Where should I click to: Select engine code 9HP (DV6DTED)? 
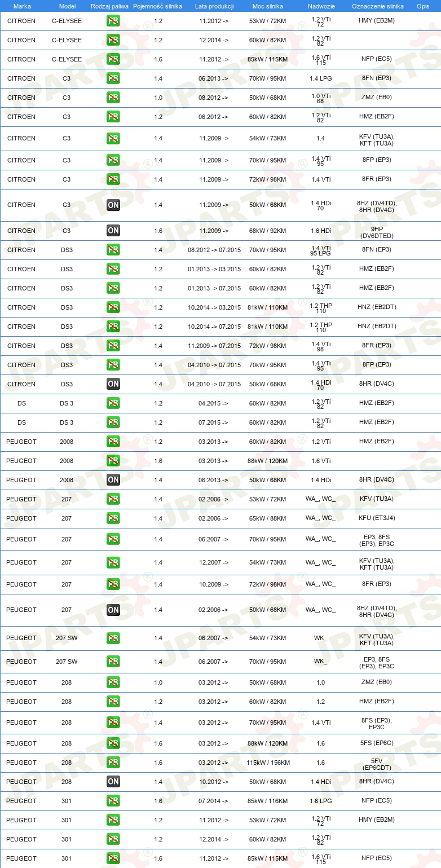[x=377, y=232]
